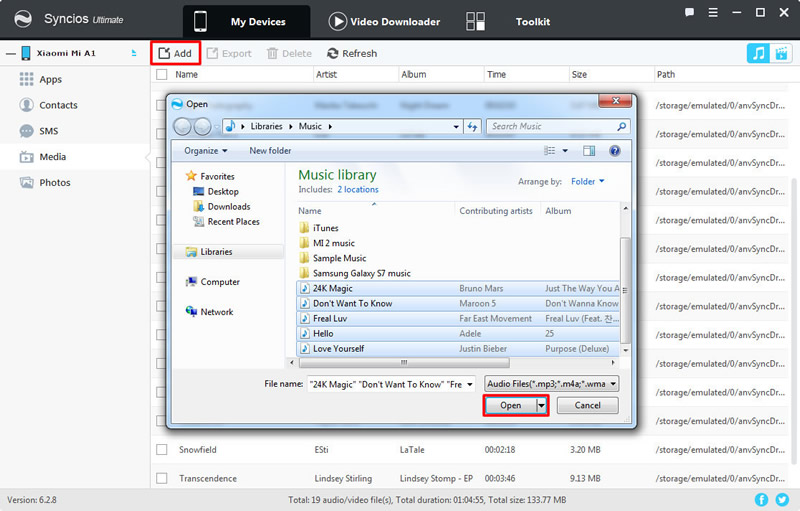Screen dimensions: 800x511
Task: Click the Cancel button
Action: point(587,405)
